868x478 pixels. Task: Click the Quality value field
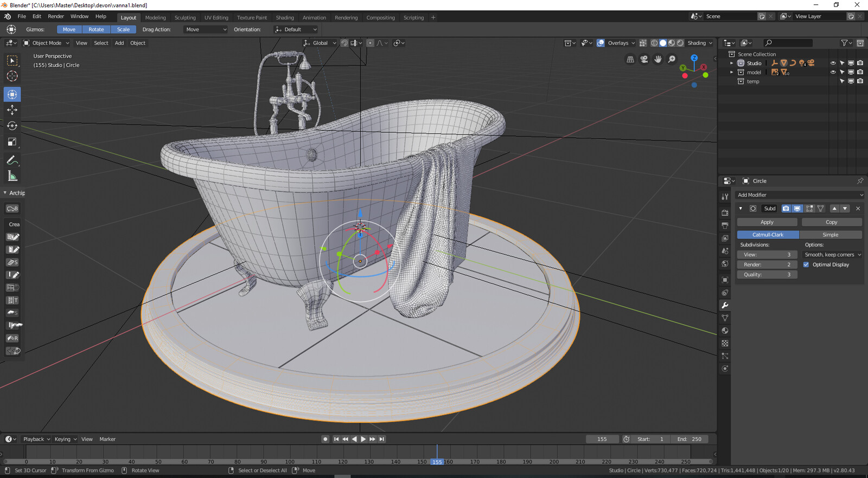767,275
